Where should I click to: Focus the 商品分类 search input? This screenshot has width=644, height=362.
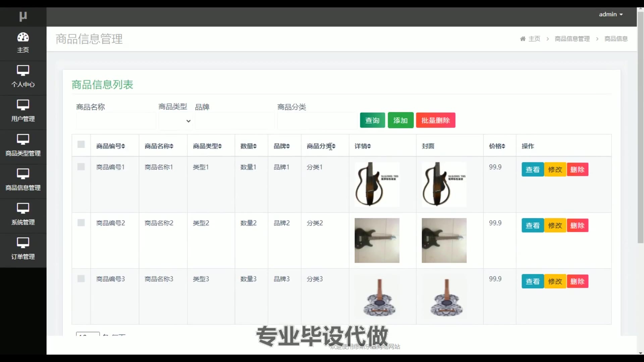click(x=317, y=121)
